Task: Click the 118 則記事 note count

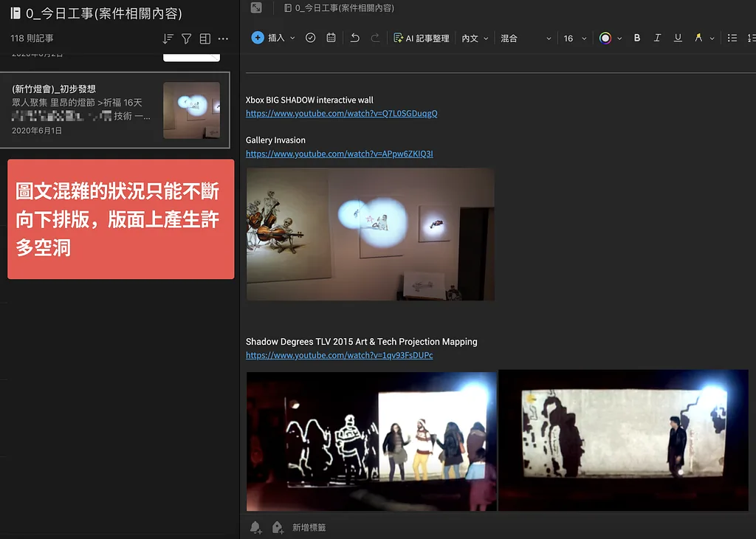Action: tap(32, 38)
